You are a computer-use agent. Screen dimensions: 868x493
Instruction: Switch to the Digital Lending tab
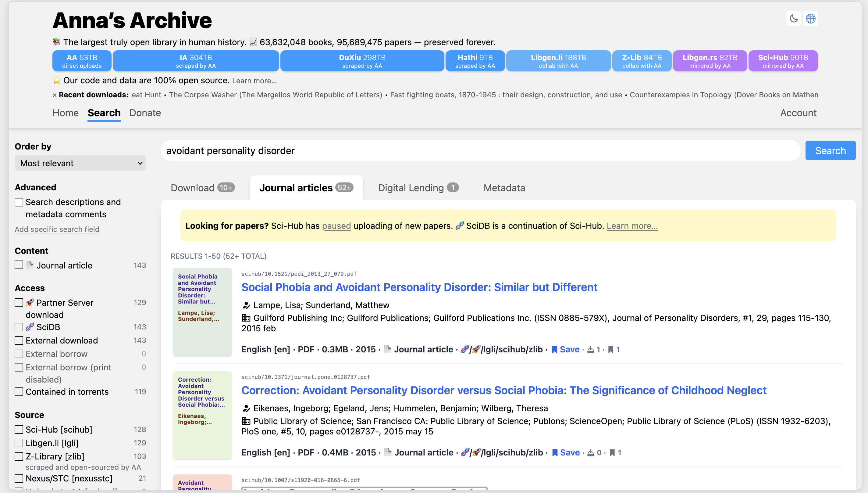point(418,188)
